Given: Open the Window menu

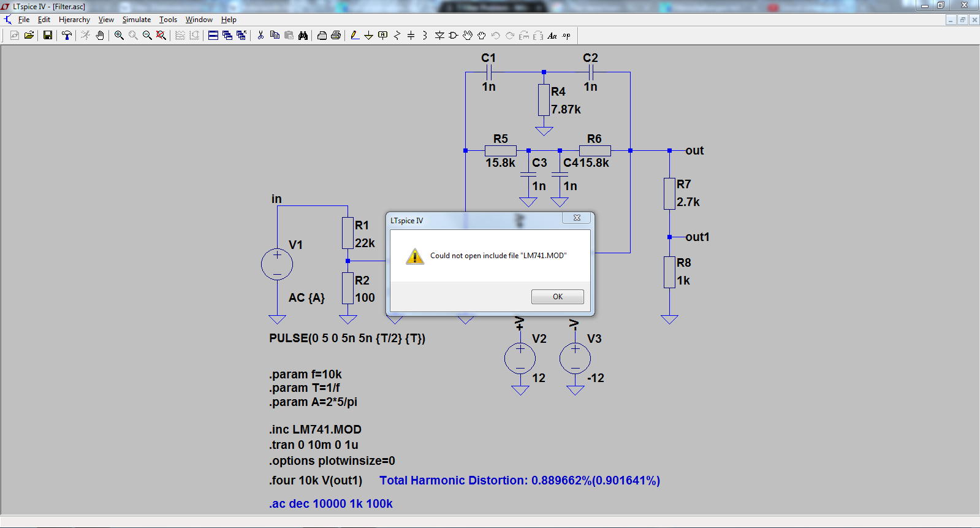Looking at the screenshot, I should [x=199, y=20].
